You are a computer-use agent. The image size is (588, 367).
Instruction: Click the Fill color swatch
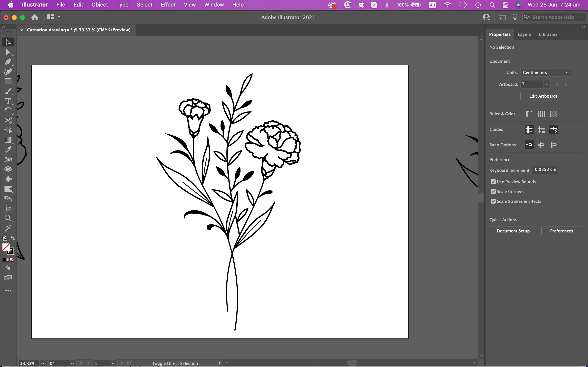6,247
